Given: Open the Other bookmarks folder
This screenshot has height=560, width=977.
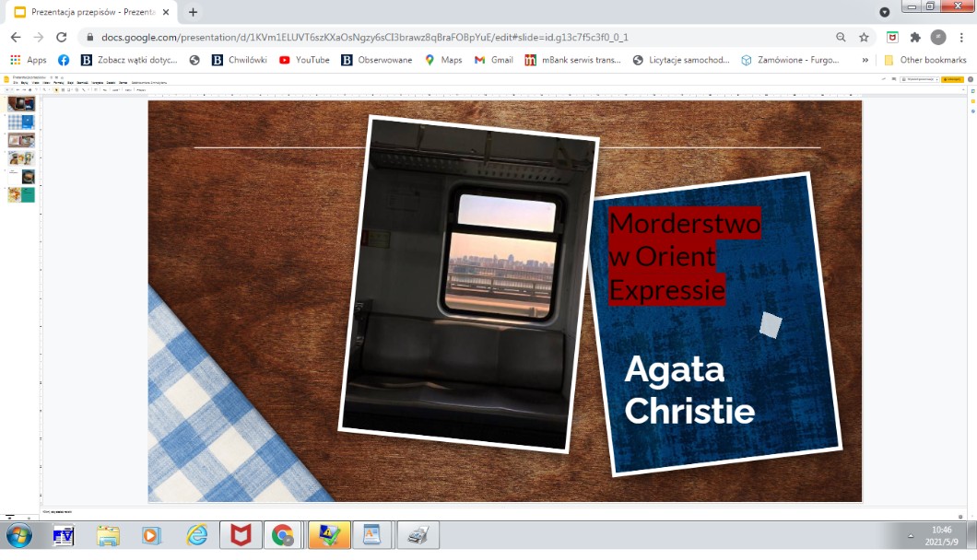Looking at the screenshot, I should click(x=925, y=60).
